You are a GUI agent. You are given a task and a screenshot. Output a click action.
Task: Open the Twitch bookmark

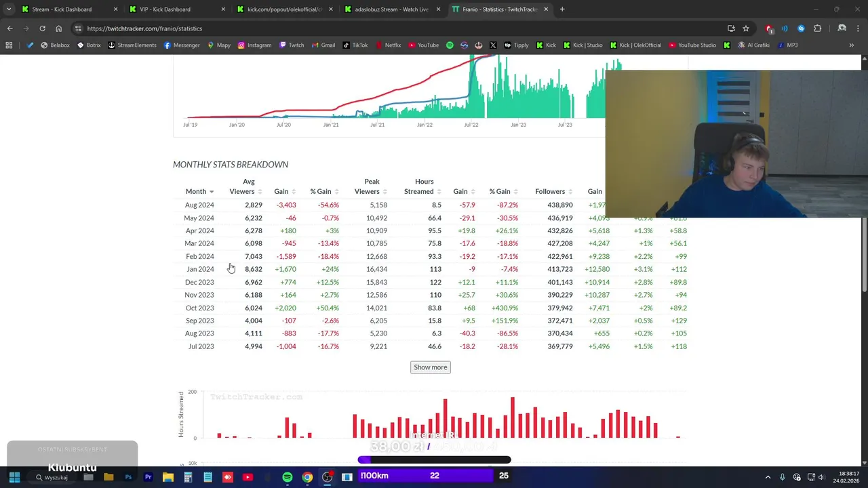coord(292,45)
